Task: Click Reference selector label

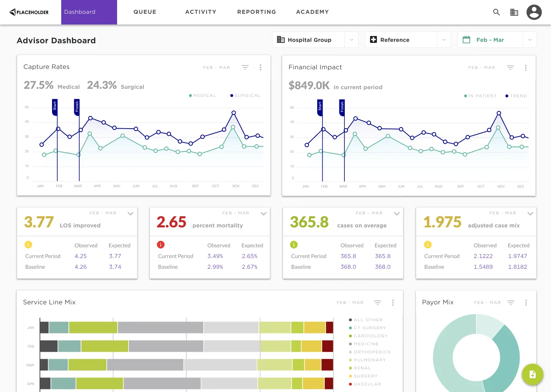Action: [x=395, y=40]
